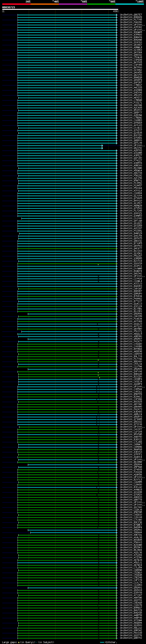Click the green ~80% identity legend segment
Viewport: 146px width, 644px height.
click(x=101, y=4)
